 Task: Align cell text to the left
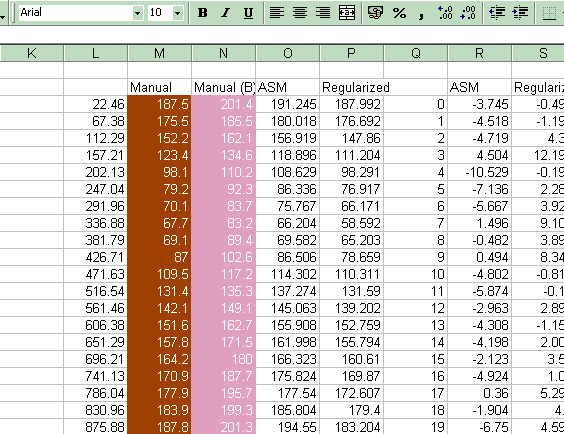point(277,13)
